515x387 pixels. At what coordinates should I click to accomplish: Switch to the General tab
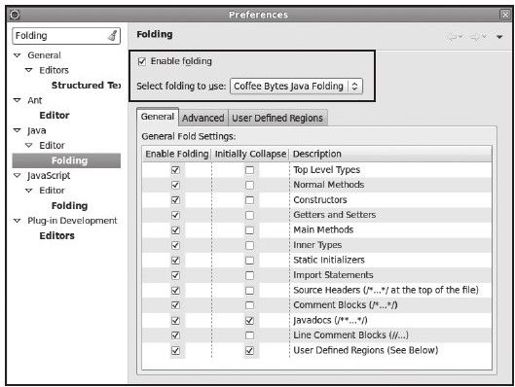click(157, 117)
